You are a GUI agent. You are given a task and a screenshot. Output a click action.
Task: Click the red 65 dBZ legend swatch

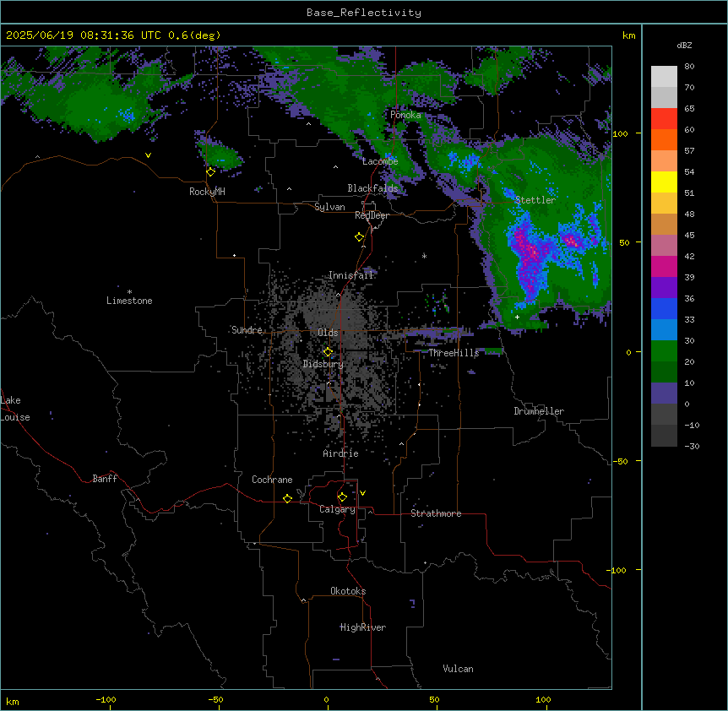(x=664, y=118)
